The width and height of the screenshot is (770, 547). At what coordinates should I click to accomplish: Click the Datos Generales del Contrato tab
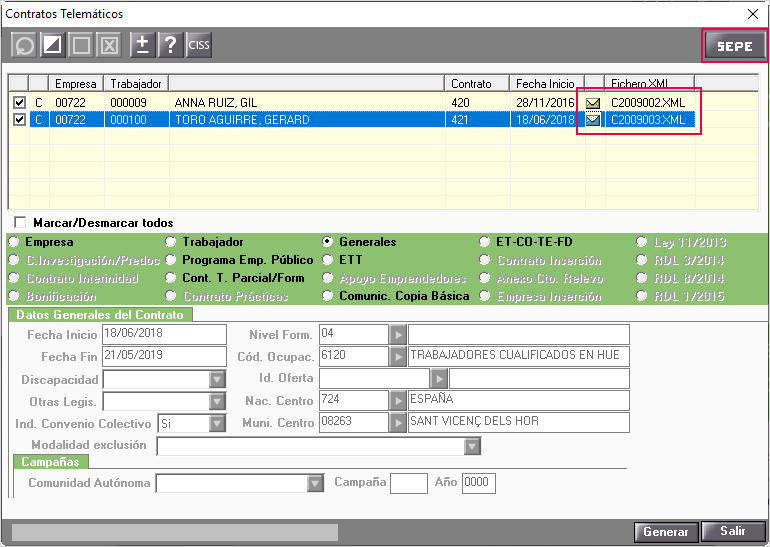click(x=100, y=315)
